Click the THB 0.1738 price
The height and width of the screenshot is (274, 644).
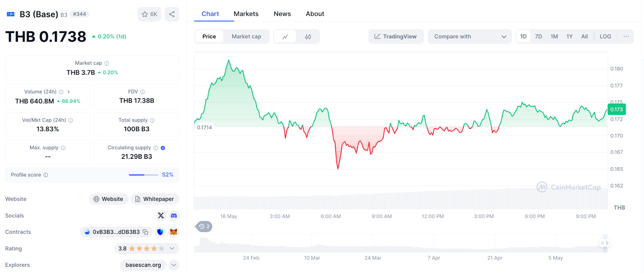click(46, 37)
